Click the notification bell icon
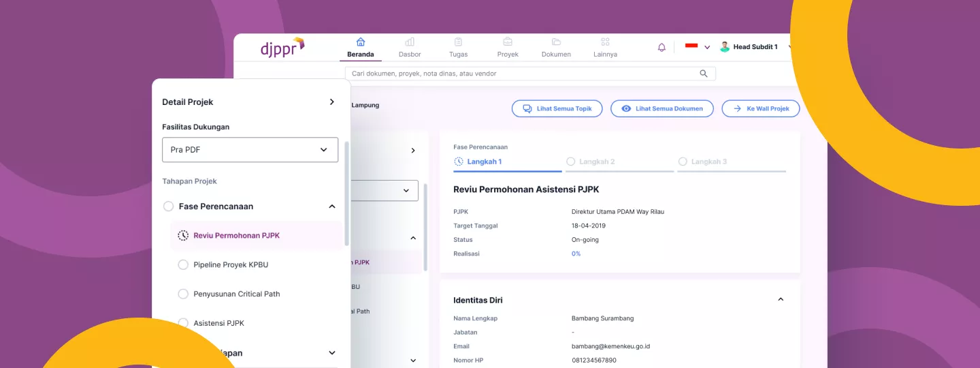Image resolution: width=980 pixels, height=368 pixels. 661,47
